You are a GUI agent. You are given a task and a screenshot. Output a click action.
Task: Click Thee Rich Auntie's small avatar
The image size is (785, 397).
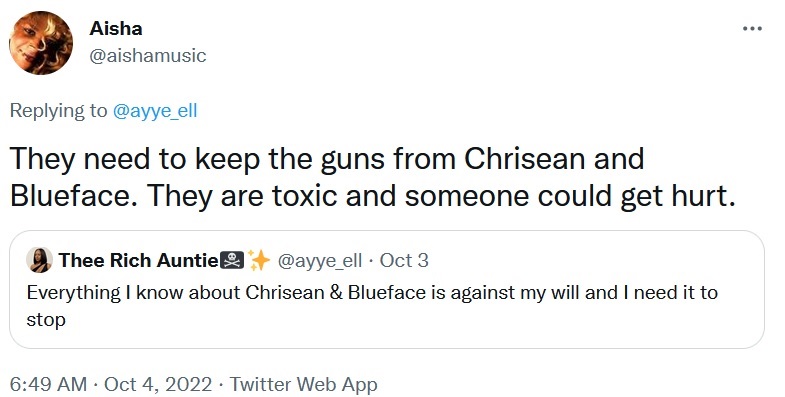[40, 260]
